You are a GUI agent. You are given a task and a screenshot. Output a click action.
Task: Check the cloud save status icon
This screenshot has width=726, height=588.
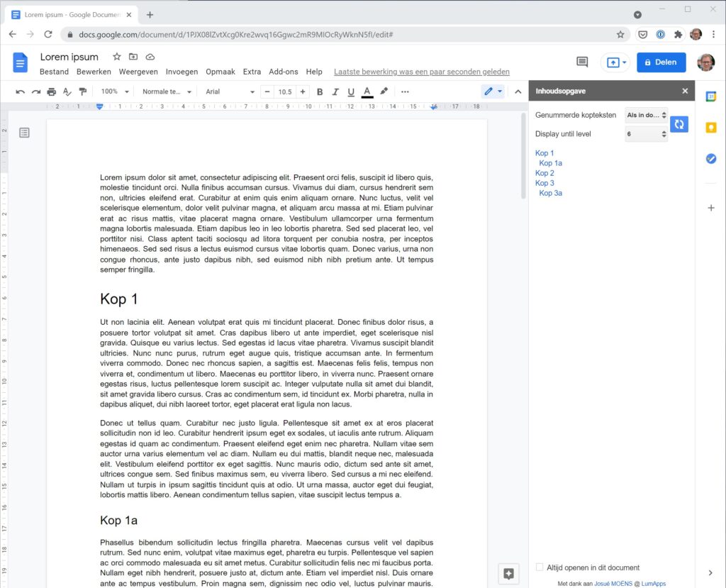(x=150, y=57)
